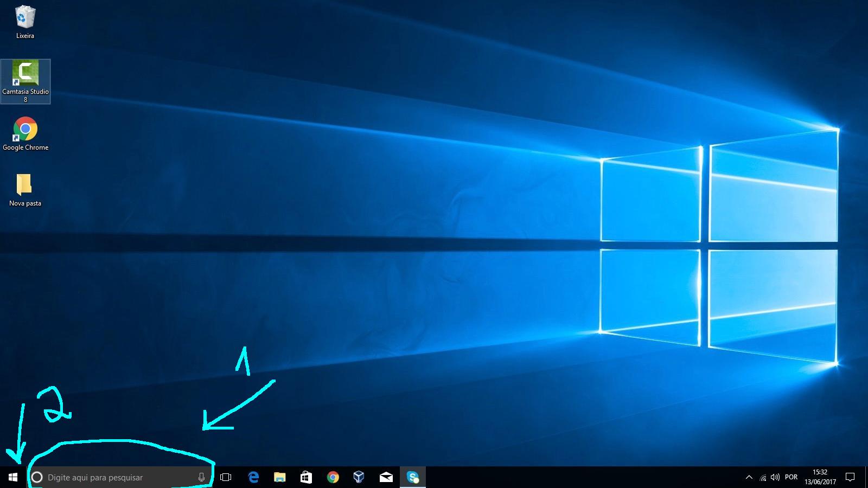This screenshot has height=488, width=868.
Task: Activate the microphone in the search box
Action: click(x=201, y=477)
